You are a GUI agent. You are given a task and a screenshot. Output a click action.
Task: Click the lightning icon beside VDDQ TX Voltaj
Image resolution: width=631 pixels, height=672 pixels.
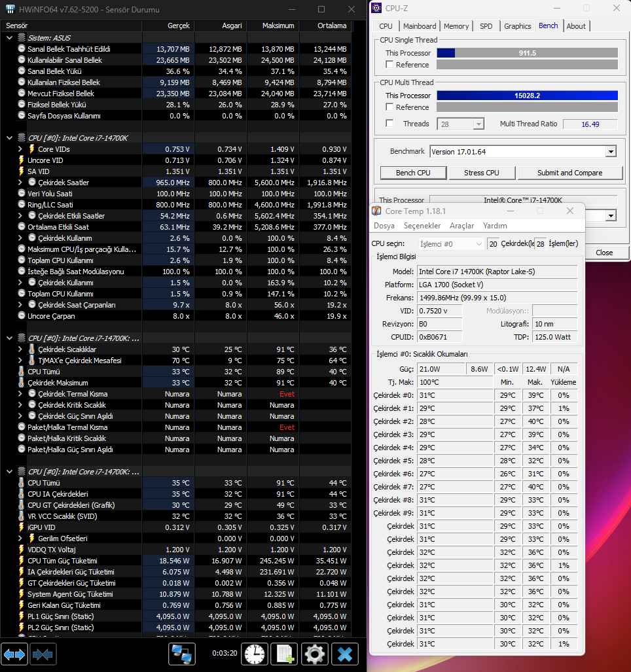pos(21,550)
